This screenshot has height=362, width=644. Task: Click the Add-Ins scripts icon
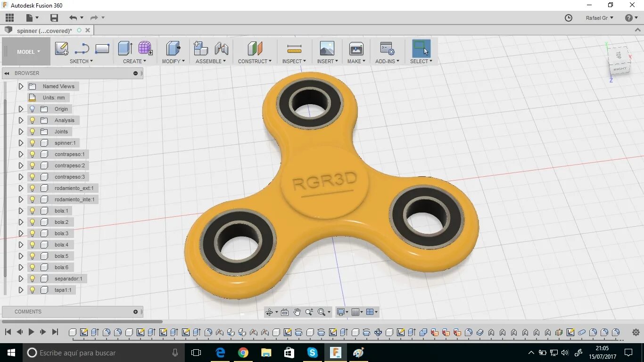[388, 49]
